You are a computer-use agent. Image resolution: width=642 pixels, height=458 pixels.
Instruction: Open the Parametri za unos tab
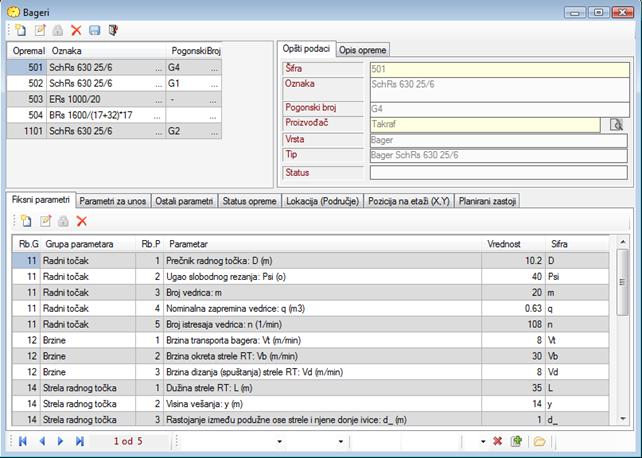point(111,201)
